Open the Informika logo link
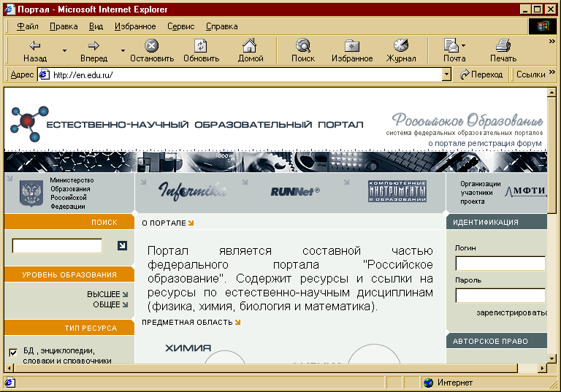This screenshot has height=392, width=561. coord(192,191)
